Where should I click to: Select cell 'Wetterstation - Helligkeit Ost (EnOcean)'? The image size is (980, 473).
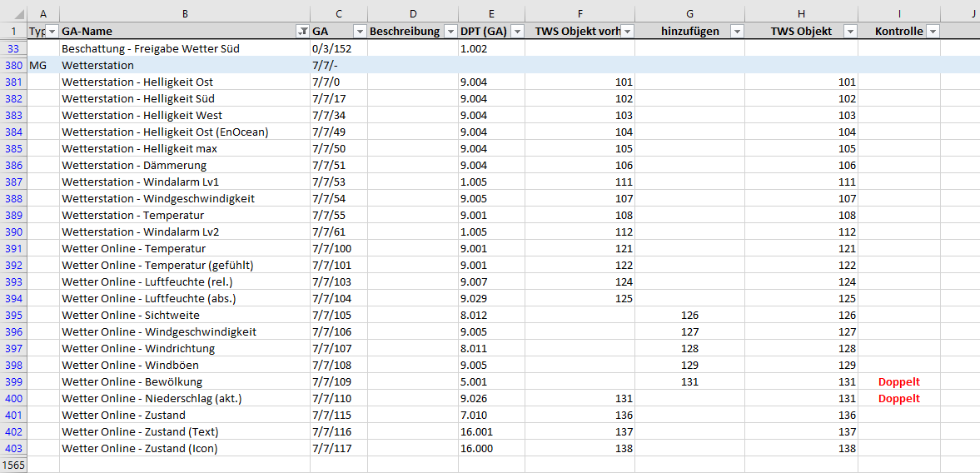[x=185, y=132]
